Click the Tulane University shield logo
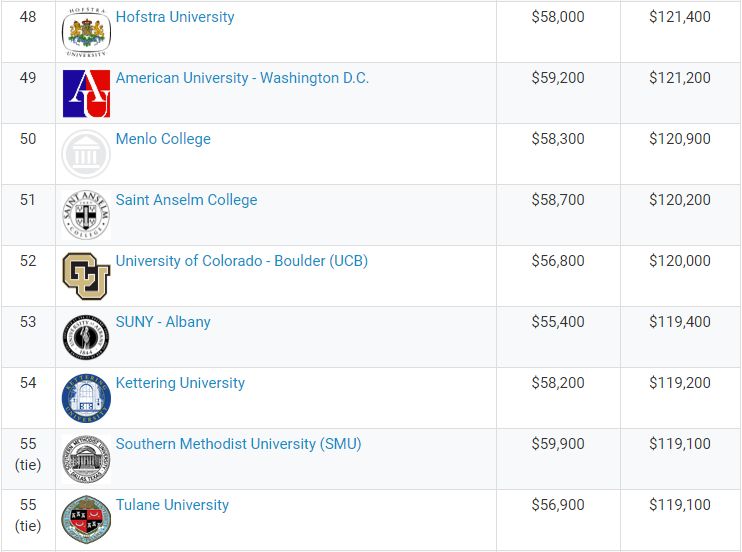Viewport: 742px width, 552px height. tap(86, 520)
